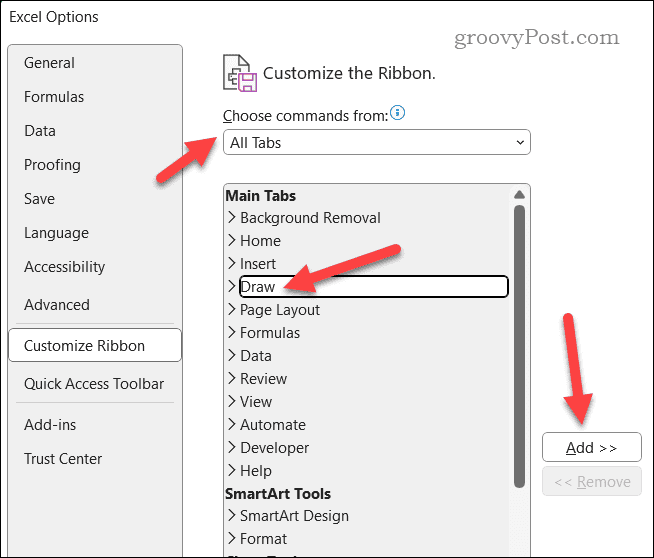Select Background Removal in the list

click(x=310, y=218)
